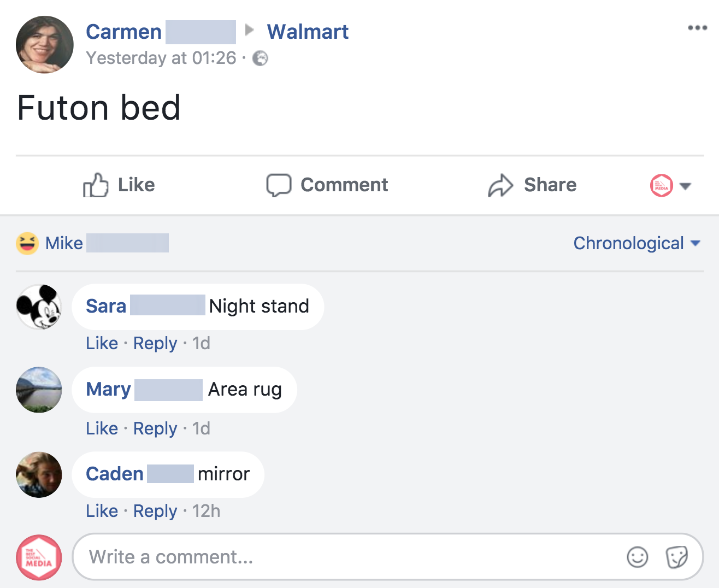Click in the Write a comment field
The height and width of the screenshot is (588, 719).
click(x=350, y=557)
